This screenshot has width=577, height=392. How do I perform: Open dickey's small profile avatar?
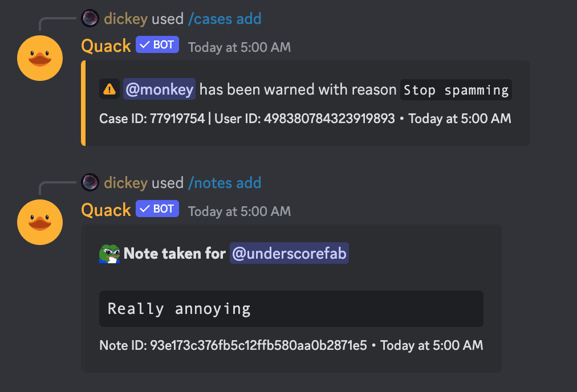pos(91,18)
